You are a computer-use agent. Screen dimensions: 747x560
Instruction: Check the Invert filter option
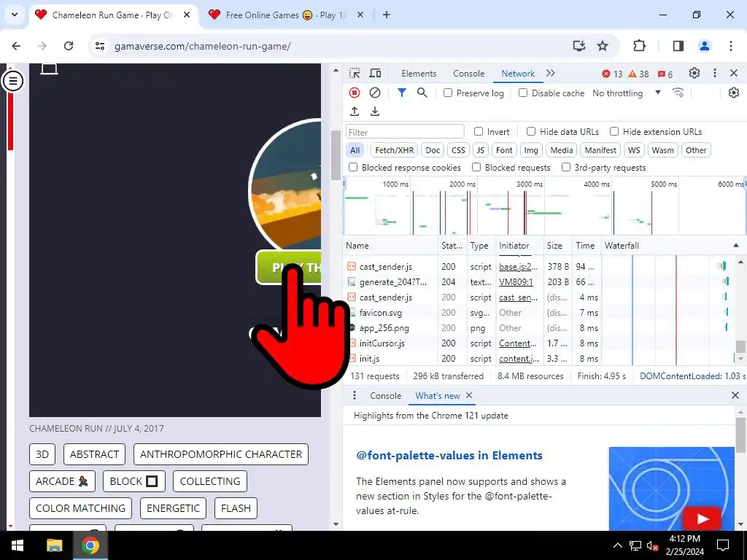479,131
